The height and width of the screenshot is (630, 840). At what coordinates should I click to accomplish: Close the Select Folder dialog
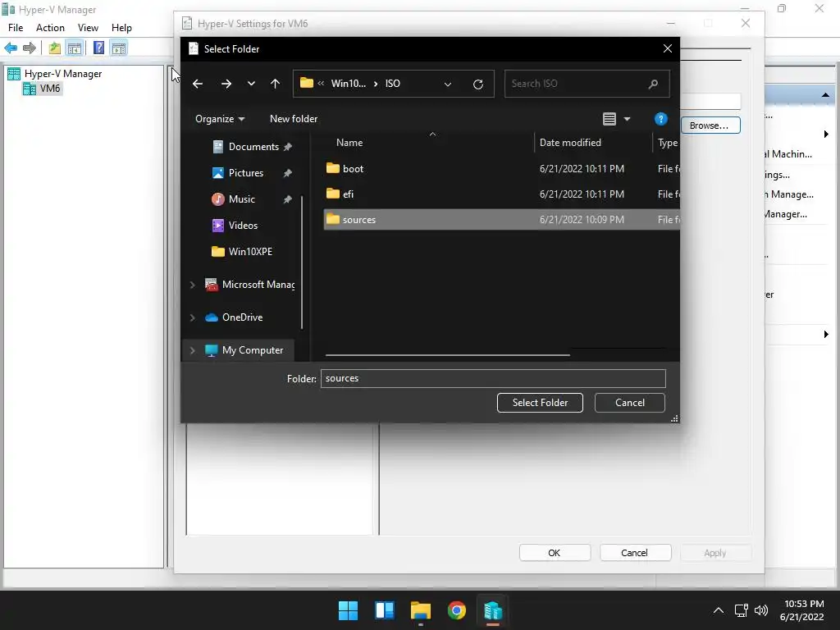tap(668, 48)
